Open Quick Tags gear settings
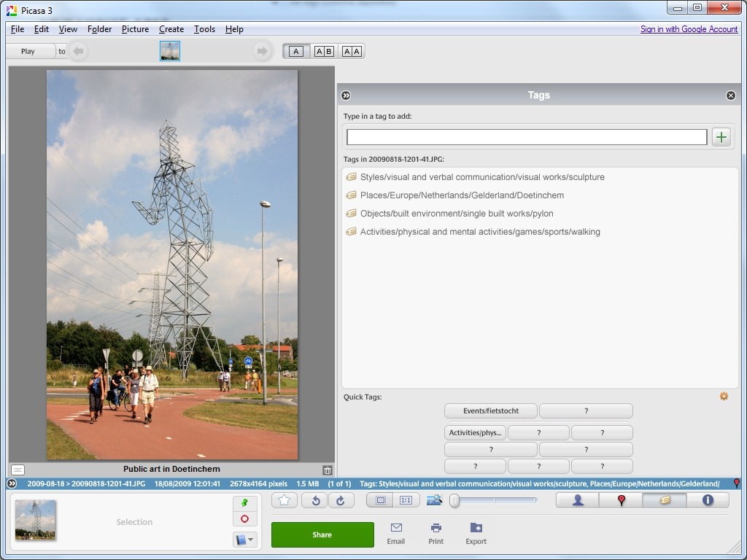747x560 pixels. [x=724, y=396]
